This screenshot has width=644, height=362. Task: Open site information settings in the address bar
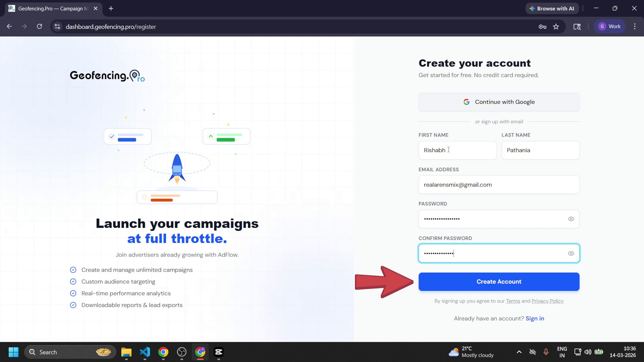point(57,26)
